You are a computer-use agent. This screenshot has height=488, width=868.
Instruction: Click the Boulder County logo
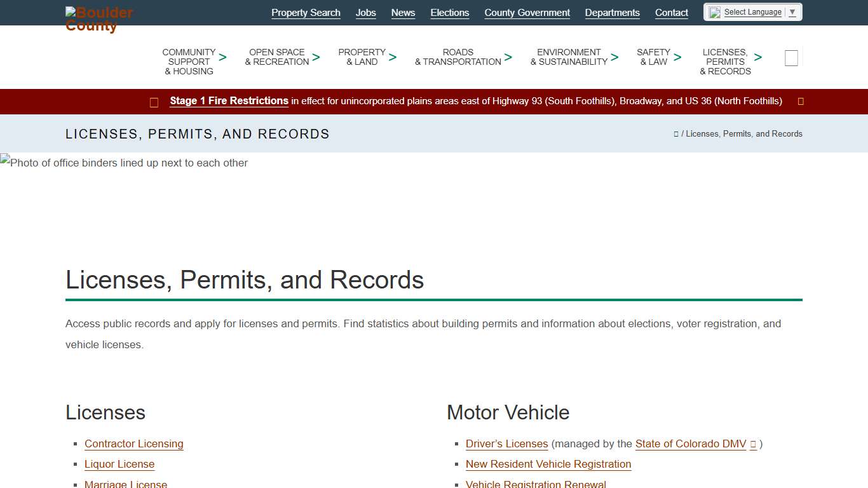click(98, 18)
